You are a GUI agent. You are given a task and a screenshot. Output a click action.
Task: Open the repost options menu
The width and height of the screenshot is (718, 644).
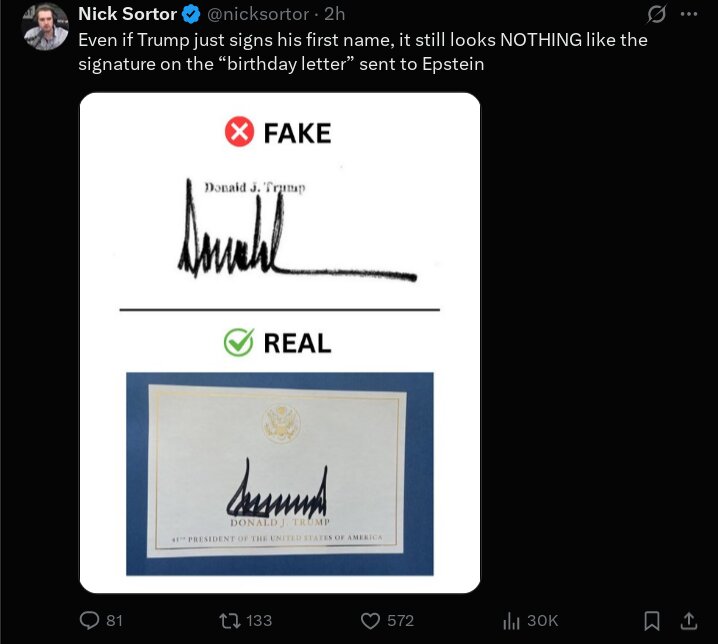[228, 620]
